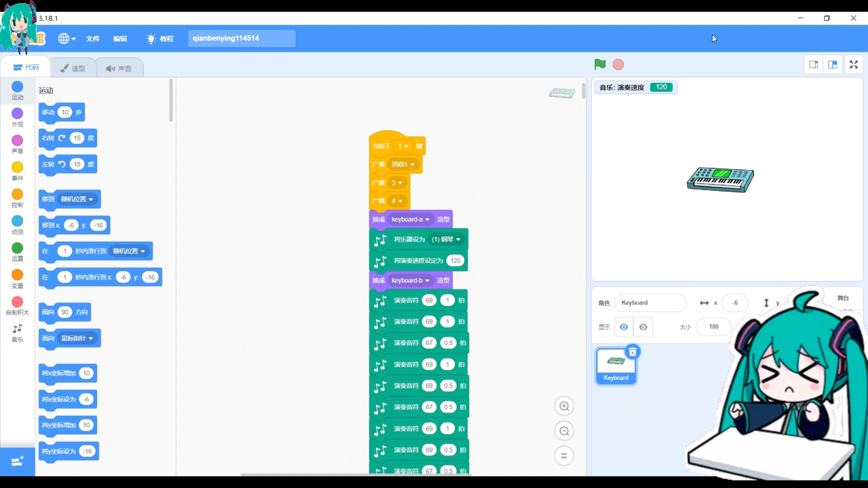Select the Music (音乐) extension category
868x488 pixels.
click(18, 333)
